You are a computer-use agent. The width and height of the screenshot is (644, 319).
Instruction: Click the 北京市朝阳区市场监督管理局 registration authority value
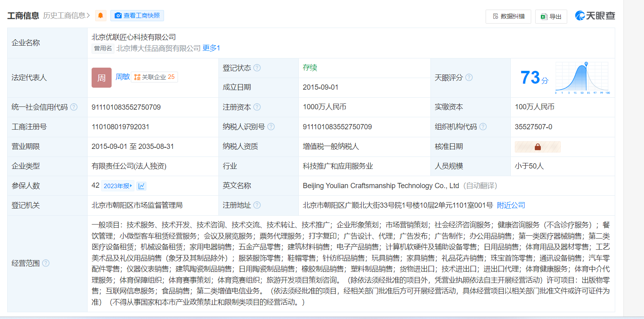137,205
